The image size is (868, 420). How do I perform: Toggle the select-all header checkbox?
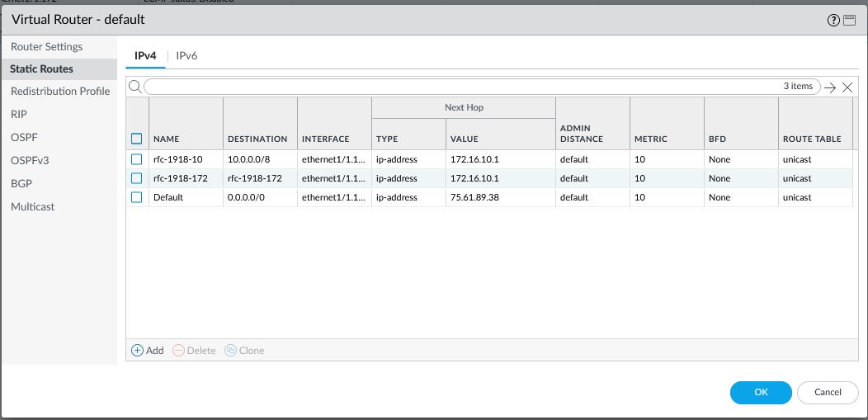pos(137,139)
